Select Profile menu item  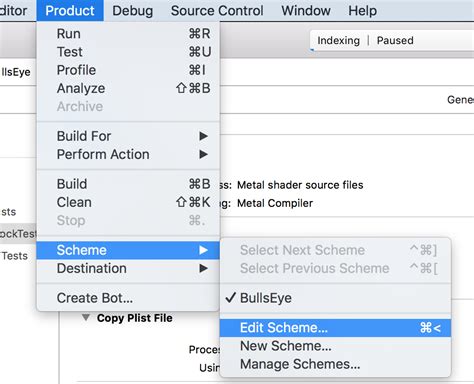[128, 70]
